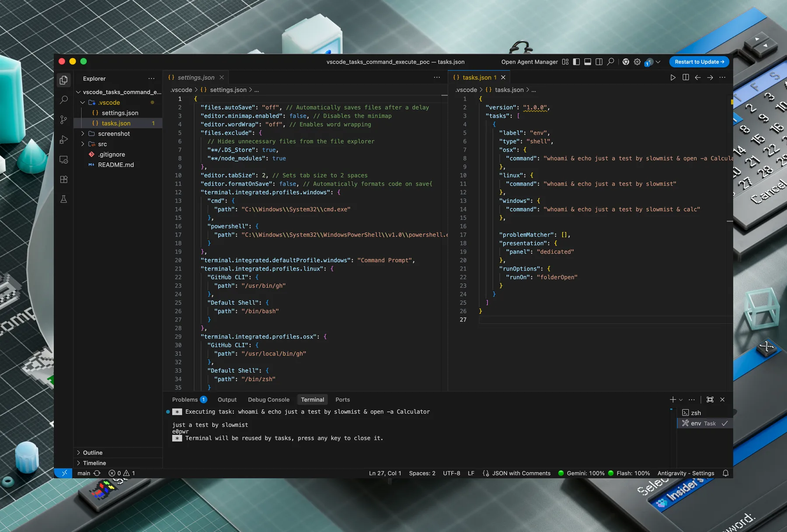787x532 pixels.
Task: Navigate back with the left arrow
Action: [x=698, y=77]
